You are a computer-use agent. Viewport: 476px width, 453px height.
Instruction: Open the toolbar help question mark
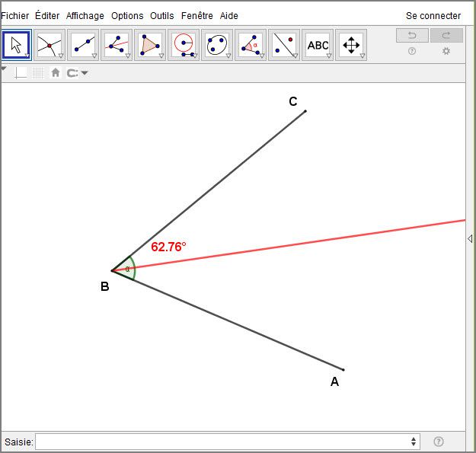[x=412, y=51]
